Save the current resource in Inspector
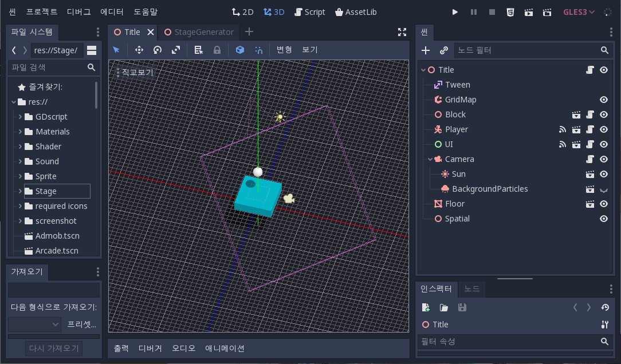621x364 pixels. pyautogui.click(x=462, y=307)
